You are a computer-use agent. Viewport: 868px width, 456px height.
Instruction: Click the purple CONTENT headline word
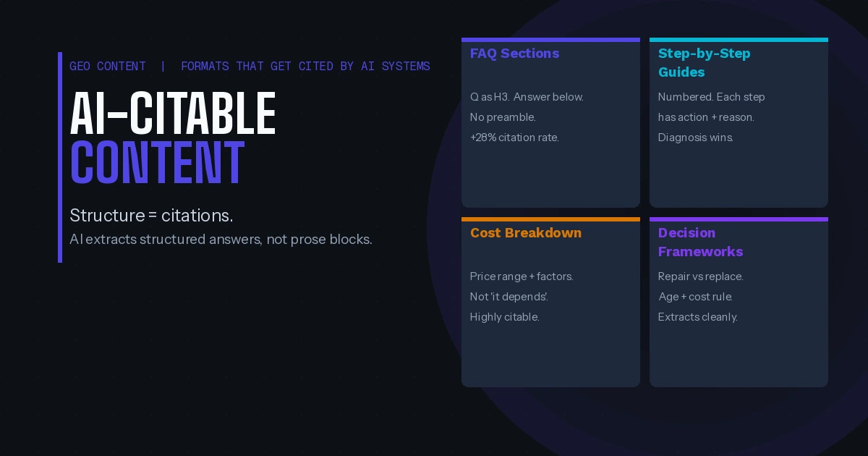(157, 163)
